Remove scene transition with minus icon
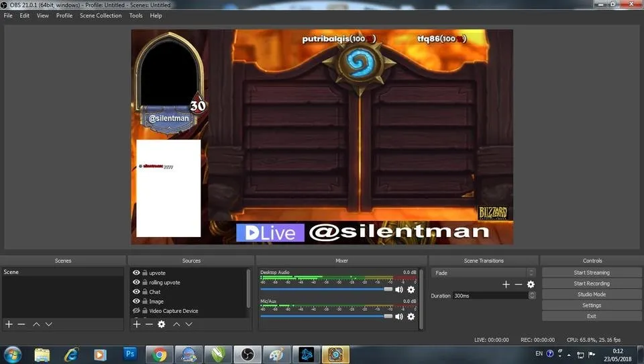644x364 pixels. point(519,284)
